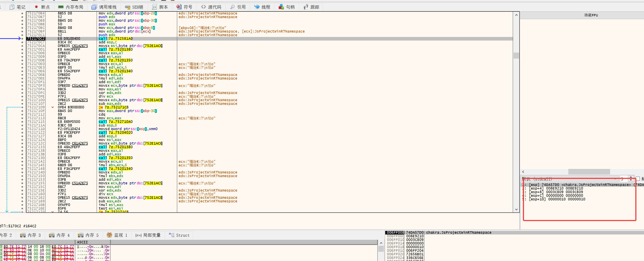Click the disassembly scrollbar up arrow
The width and height of the screenshot is (644, 261).
[516, 15]
